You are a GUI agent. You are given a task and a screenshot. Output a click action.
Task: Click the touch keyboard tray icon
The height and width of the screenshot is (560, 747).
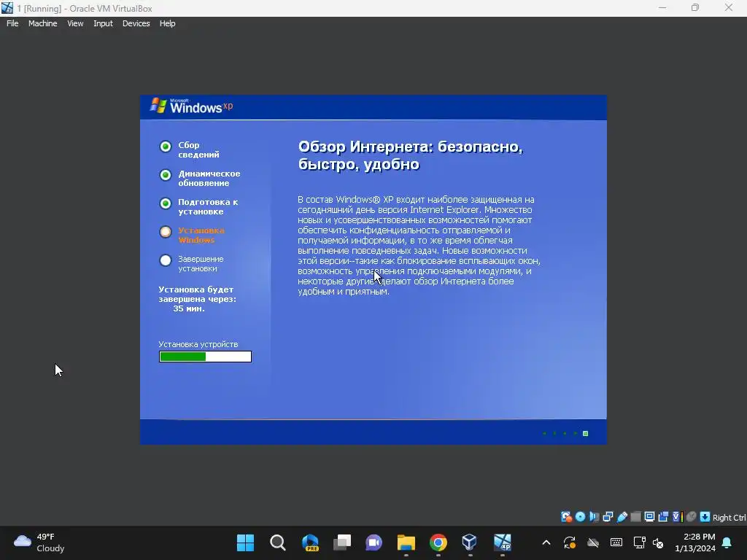click(616, 542)
